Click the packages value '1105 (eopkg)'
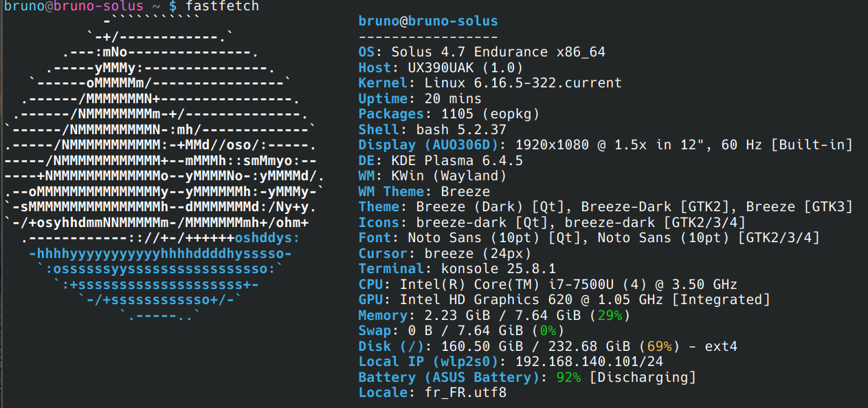This screenshot has height=408, width=868. pos(490,114)
